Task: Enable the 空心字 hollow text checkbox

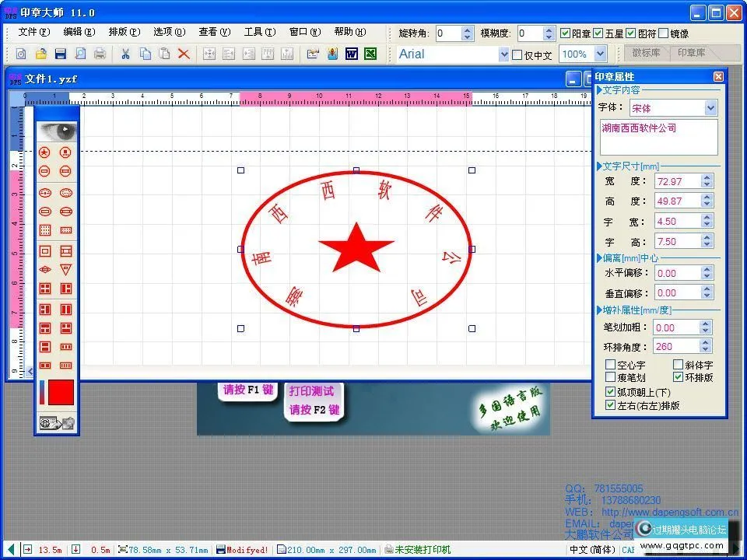Action: click(x=612, y=364)
